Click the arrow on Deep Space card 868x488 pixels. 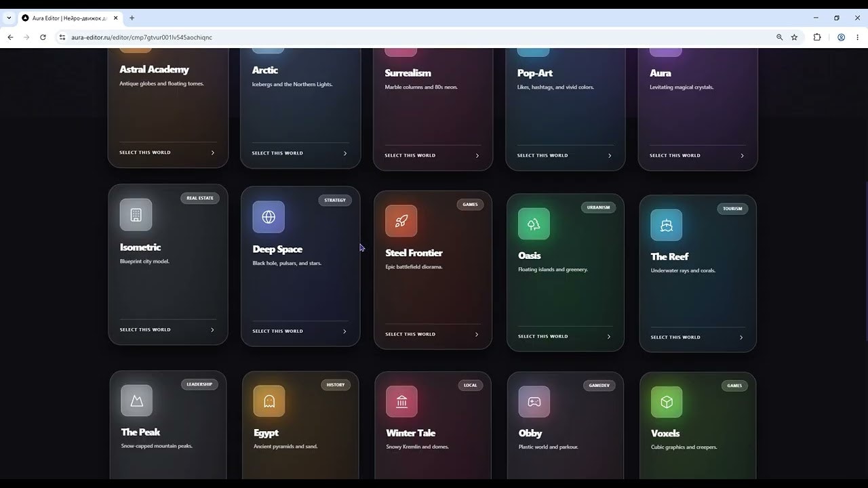[x=344, y=331]
